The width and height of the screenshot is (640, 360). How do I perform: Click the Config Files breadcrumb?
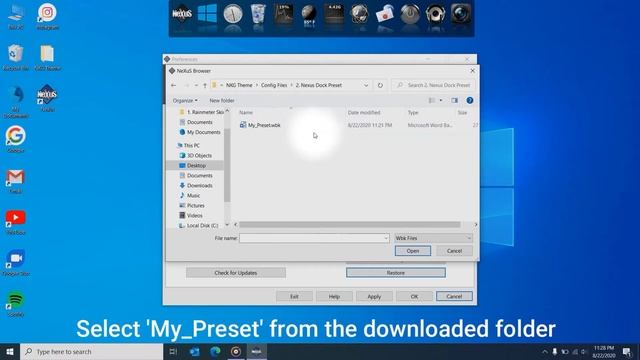coord(274,85)
